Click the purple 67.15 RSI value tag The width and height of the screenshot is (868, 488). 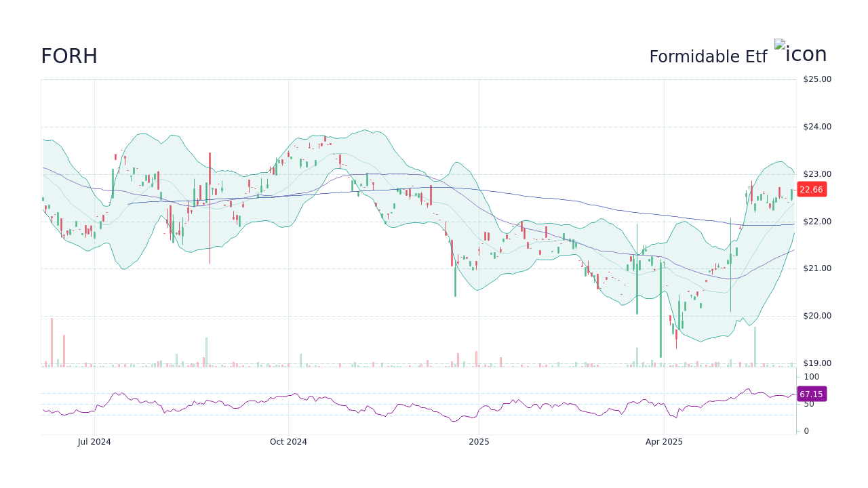(811, 394)
